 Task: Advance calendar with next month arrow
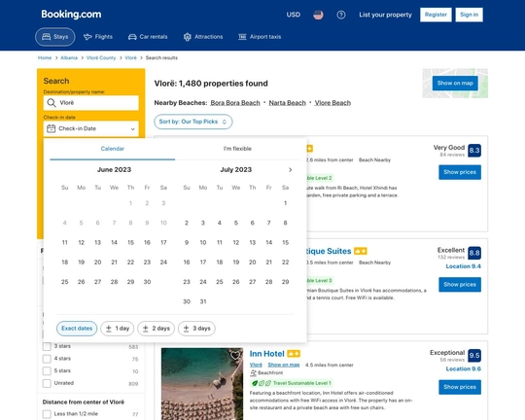(x=291, y=170)
